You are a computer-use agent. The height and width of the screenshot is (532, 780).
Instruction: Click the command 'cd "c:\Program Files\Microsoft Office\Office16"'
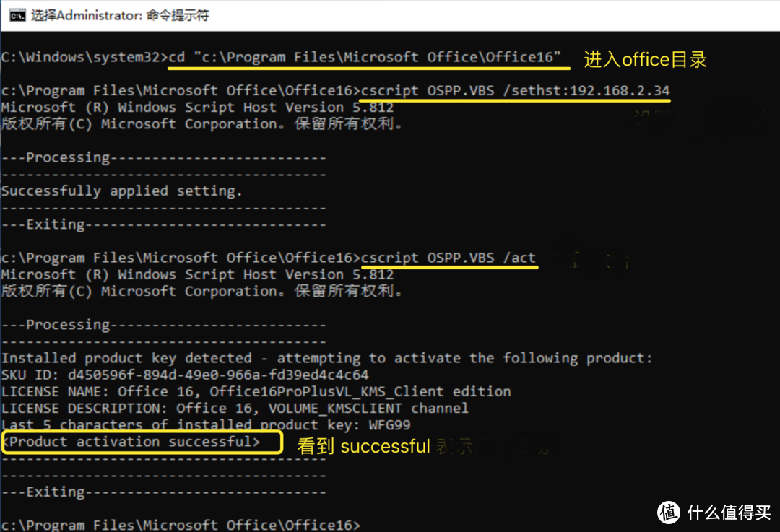365,57
